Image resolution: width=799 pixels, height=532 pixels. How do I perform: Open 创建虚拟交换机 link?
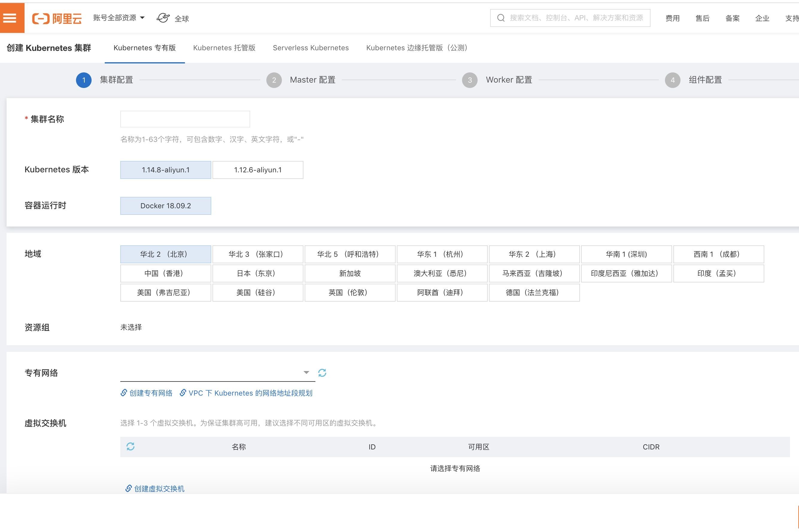point(159,489)
